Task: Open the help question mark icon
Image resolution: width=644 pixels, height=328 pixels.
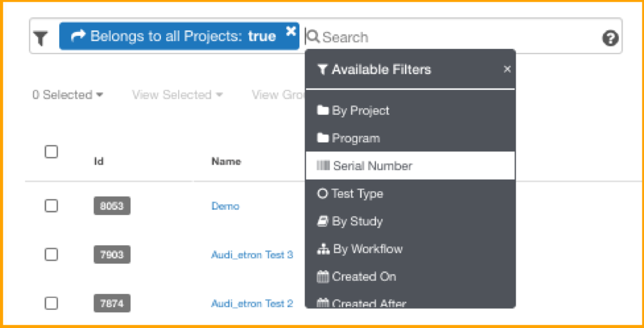Action: [x=610, y=38]
